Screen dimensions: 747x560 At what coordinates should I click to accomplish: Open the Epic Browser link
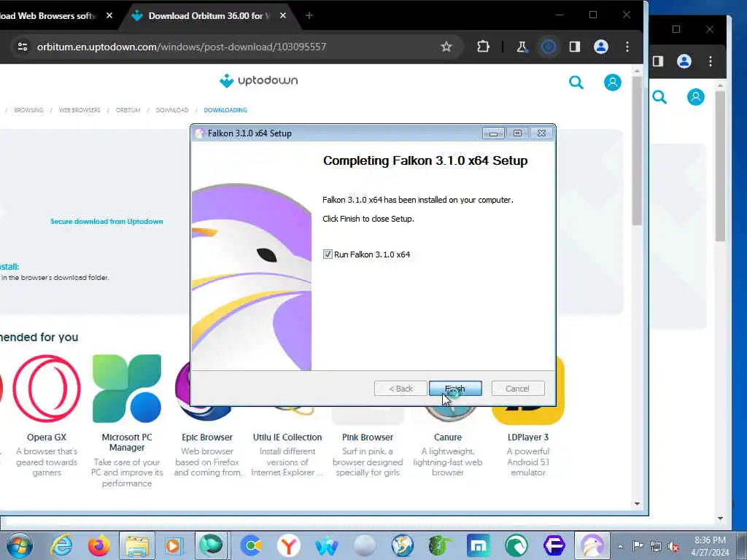[x=206, y=437]
